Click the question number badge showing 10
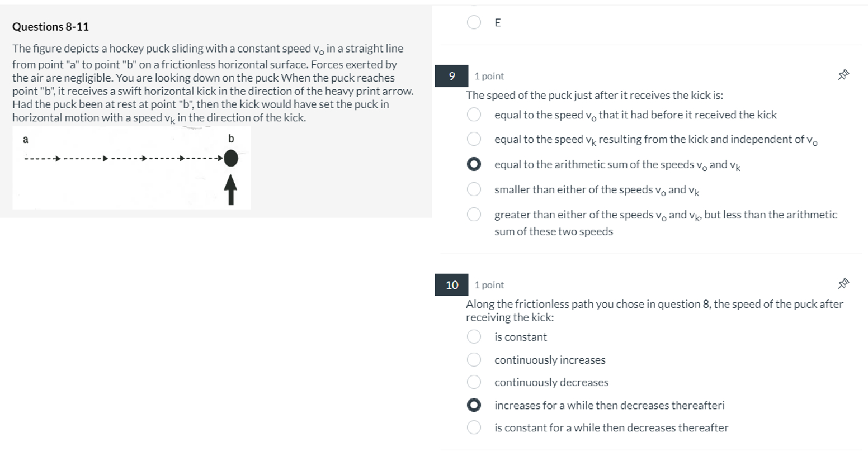 [451, 284]
